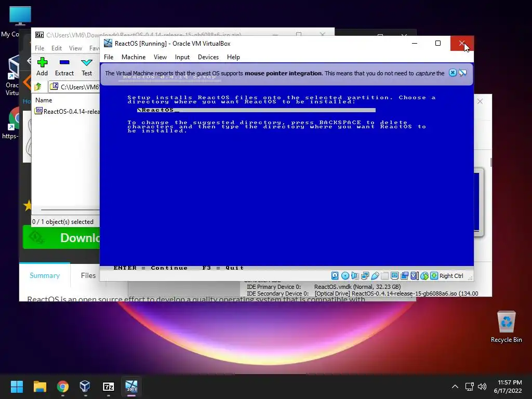Open the volume tray icon

(x=482, y=387)
